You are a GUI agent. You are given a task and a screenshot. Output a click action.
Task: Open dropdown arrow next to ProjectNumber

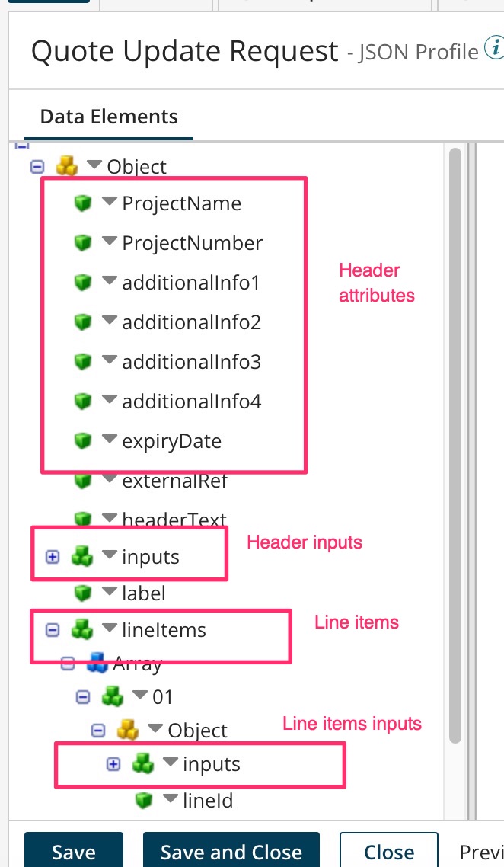[110, 242]
